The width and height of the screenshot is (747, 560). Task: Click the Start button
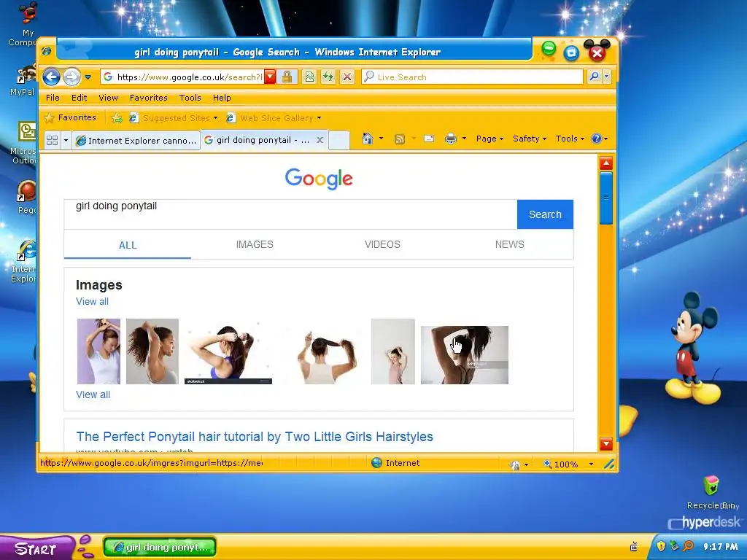tap(36, 548)
